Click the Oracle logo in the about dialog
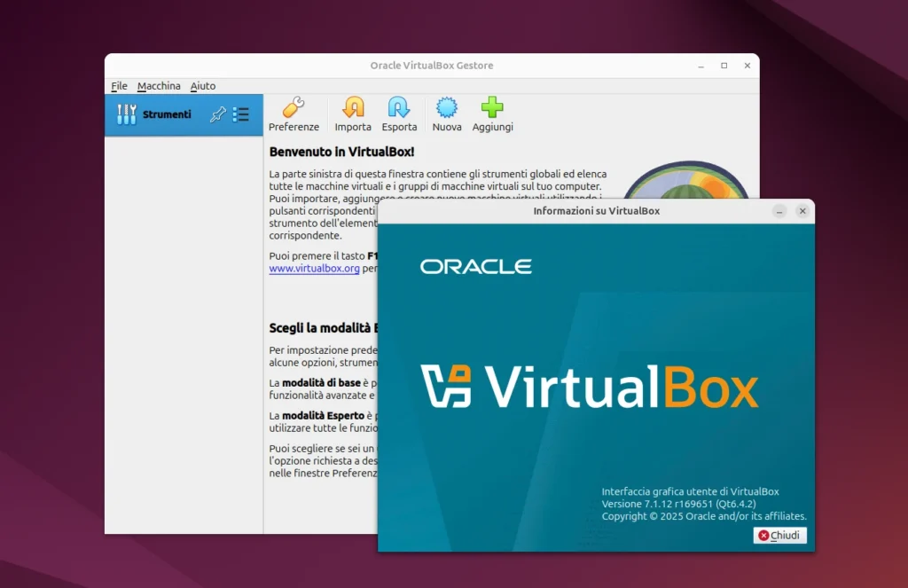The width and height of the screenshot is (908, 588). 476,265
